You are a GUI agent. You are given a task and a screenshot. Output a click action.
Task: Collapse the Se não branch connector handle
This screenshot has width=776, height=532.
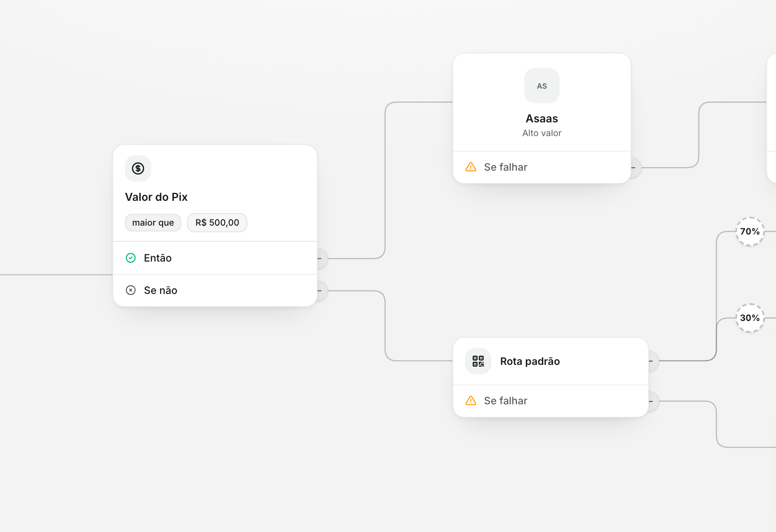(x=321, y=291)
